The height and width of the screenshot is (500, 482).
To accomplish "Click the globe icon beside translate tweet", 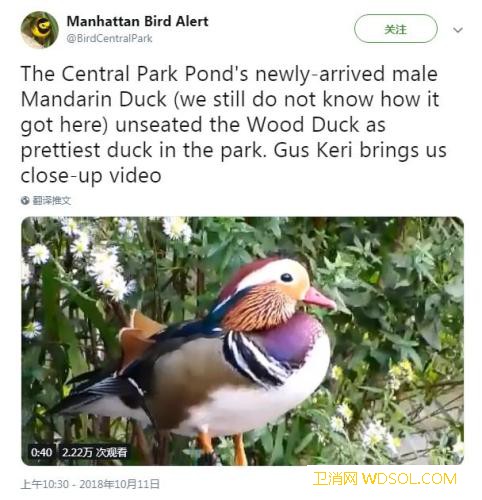I will [x=25, y=200].
